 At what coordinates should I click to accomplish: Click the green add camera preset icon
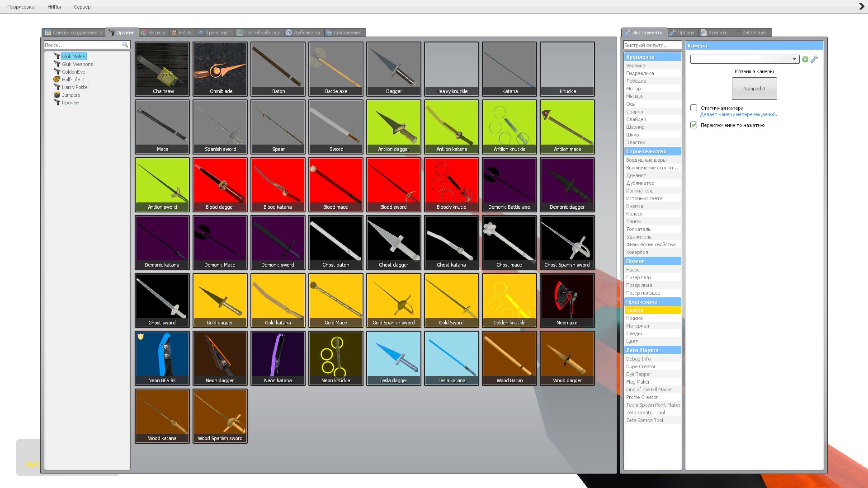(805, 59)
